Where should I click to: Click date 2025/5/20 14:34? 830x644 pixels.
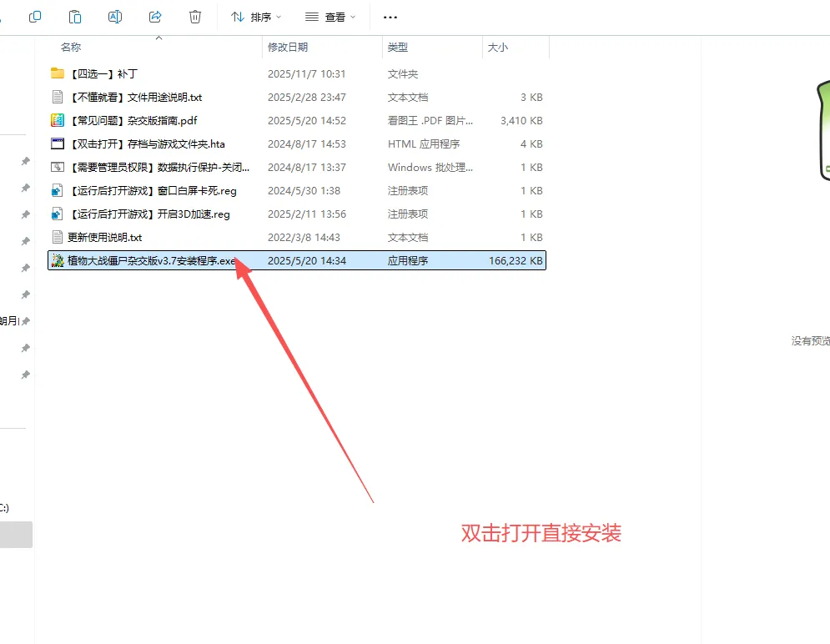[x=307, y=260]
